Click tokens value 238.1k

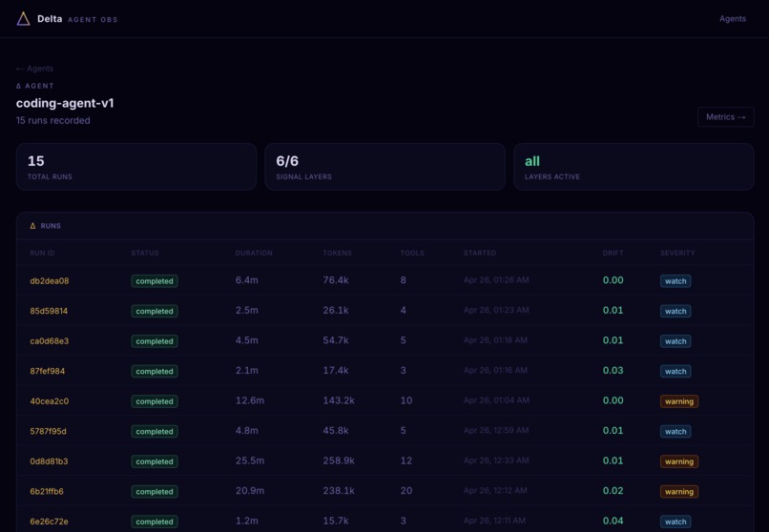pyautogui.click(x=339, y=490)
